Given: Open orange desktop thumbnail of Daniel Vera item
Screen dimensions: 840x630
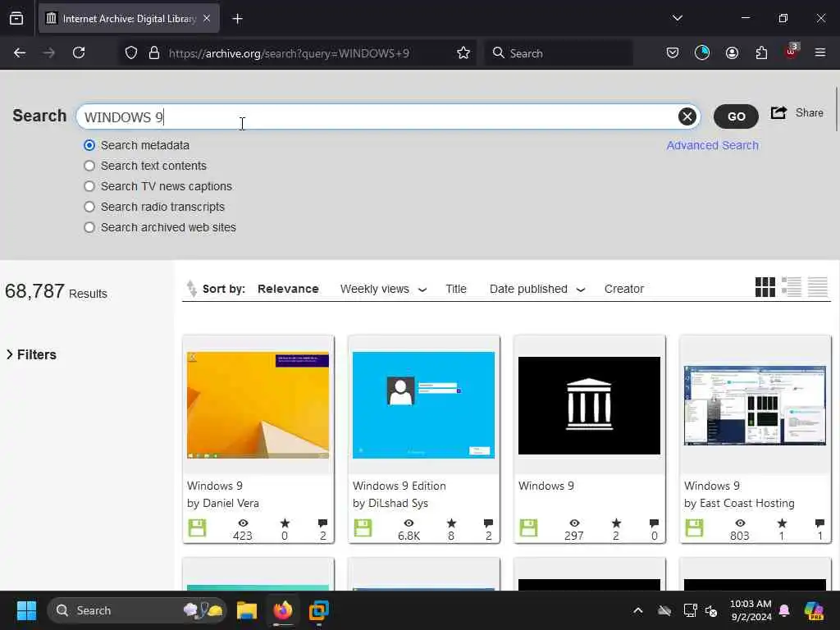Looking at the screenshot, I should tap(258, 405).
